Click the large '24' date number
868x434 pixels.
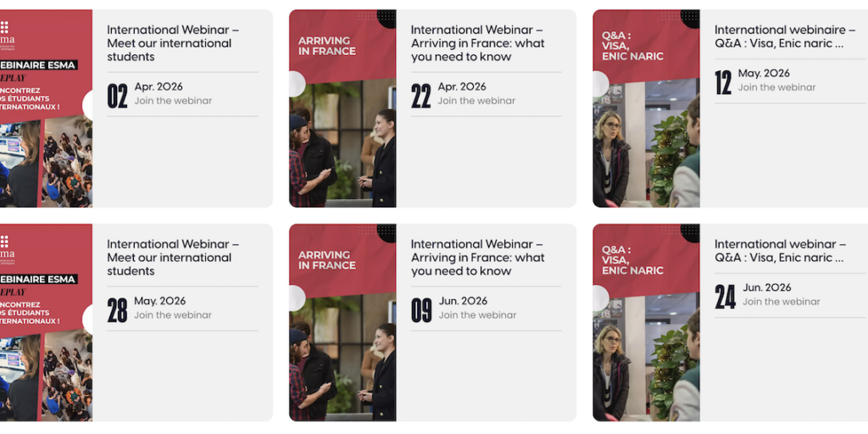pos(725,297)
